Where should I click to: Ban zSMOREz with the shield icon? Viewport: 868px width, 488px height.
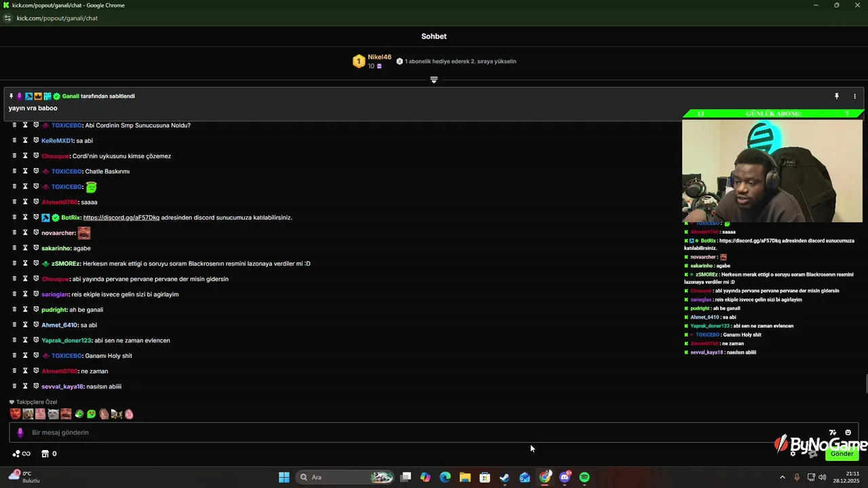pos(36,263)
